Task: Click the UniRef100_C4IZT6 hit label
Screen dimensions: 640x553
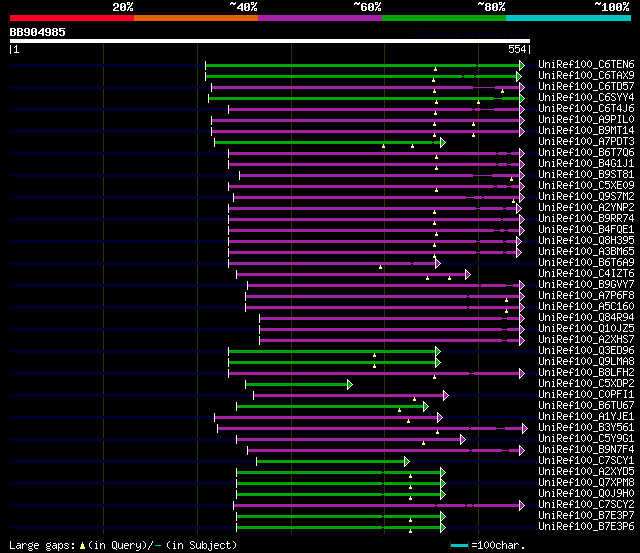Action: [x=586, y=274]
